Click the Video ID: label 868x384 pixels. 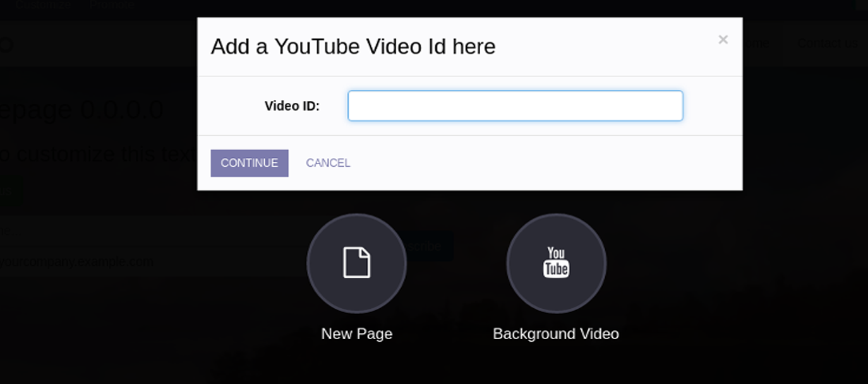[292, 106]
